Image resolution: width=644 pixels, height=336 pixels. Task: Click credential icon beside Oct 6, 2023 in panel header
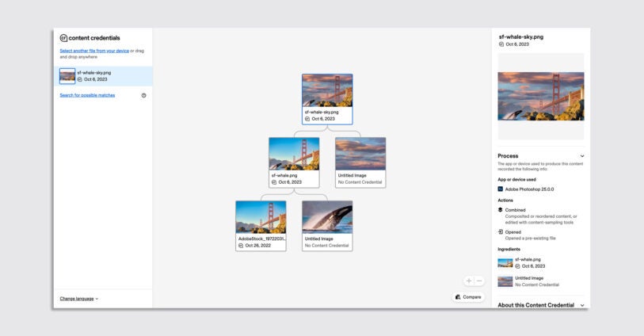click(x=501, y=44)
